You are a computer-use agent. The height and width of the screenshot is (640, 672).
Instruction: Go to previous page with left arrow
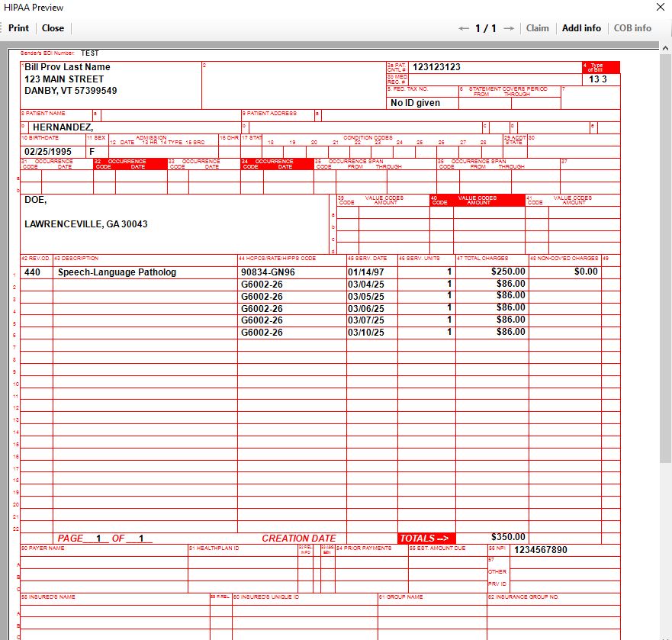coord(463,28)
